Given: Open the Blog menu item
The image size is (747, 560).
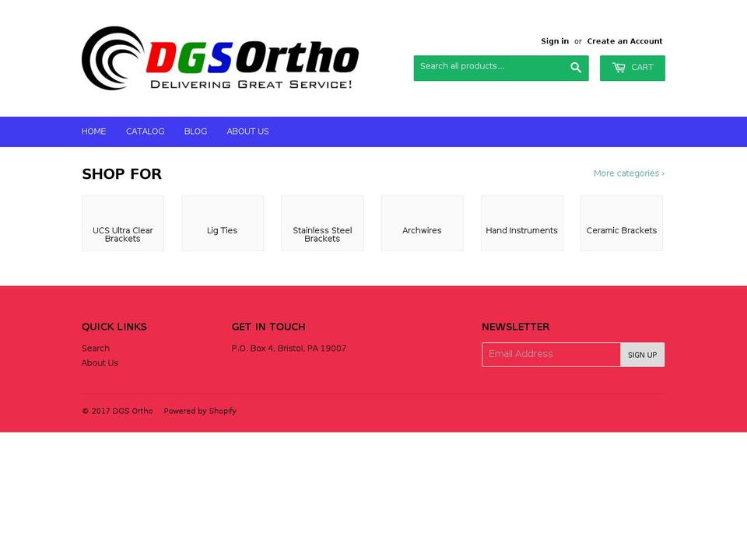Looking at the screenshot, I should 195,131.
